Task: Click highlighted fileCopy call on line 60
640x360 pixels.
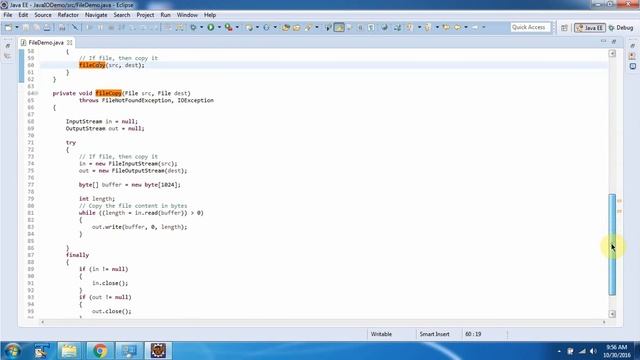Action: click(x=92, y=65)
